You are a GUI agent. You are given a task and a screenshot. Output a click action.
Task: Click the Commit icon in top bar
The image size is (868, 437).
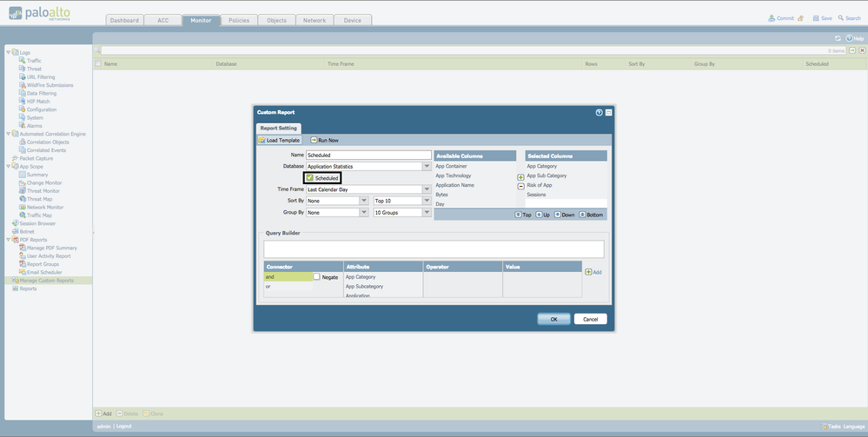(772, 18)
